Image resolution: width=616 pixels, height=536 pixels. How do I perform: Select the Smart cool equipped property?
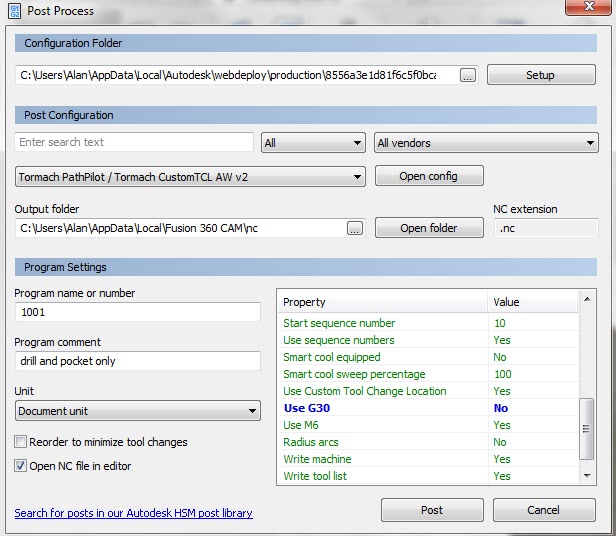[332, 357]
